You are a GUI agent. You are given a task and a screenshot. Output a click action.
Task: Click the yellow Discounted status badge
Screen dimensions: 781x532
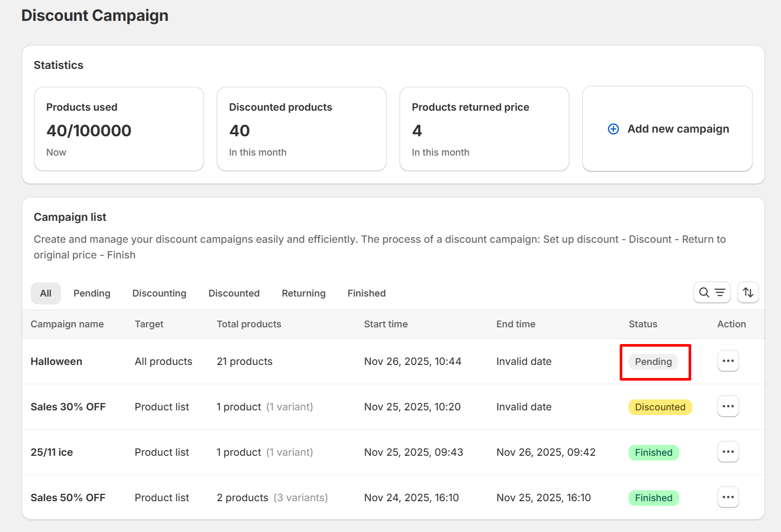point(660,407)
